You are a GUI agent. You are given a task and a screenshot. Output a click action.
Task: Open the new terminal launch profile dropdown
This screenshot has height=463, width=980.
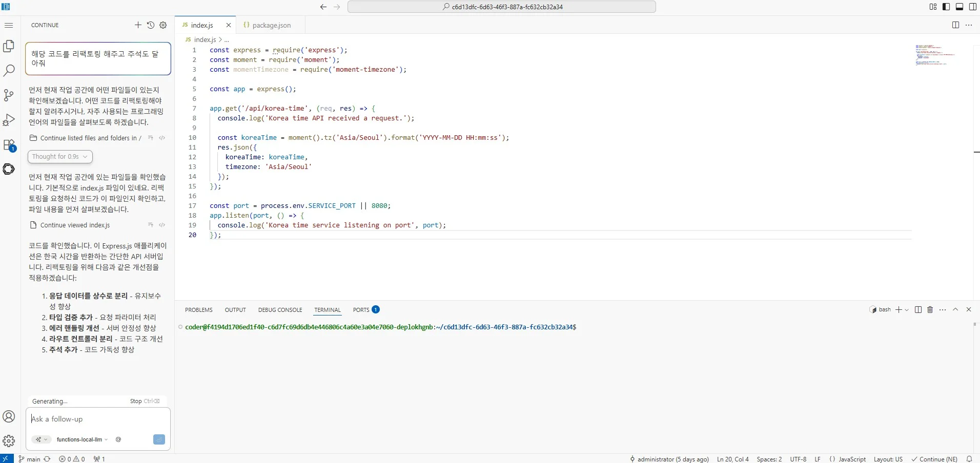coord(907,310)
